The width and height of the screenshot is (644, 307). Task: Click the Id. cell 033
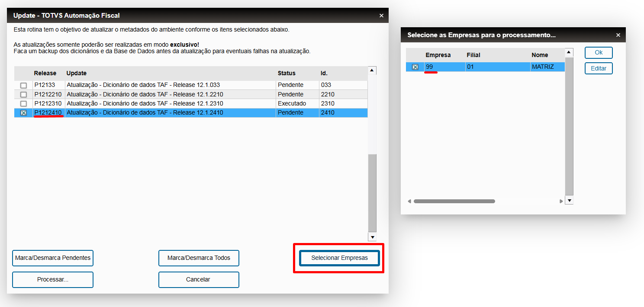point(344,85)
